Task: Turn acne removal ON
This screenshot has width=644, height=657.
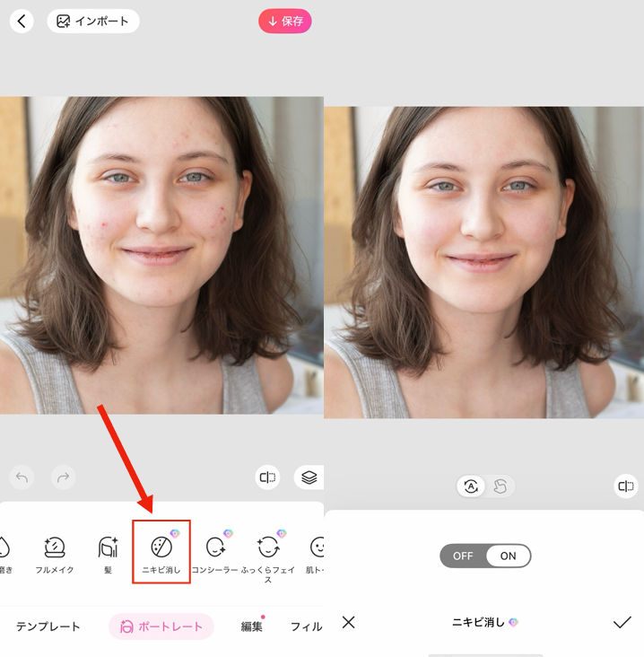Action: tap(508, 556)
